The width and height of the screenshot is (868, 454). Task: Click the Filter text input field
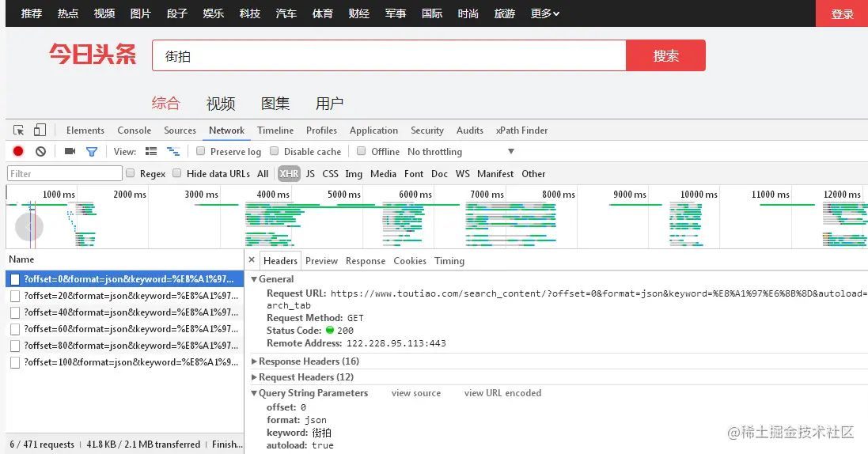pyautogui.click(x=65, y=173)
